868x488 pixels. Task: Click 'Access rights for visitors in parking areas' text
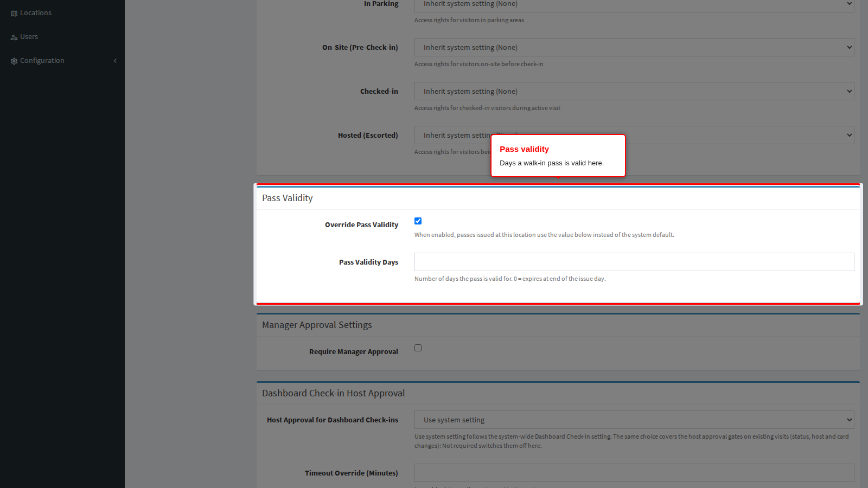(469, 20)
